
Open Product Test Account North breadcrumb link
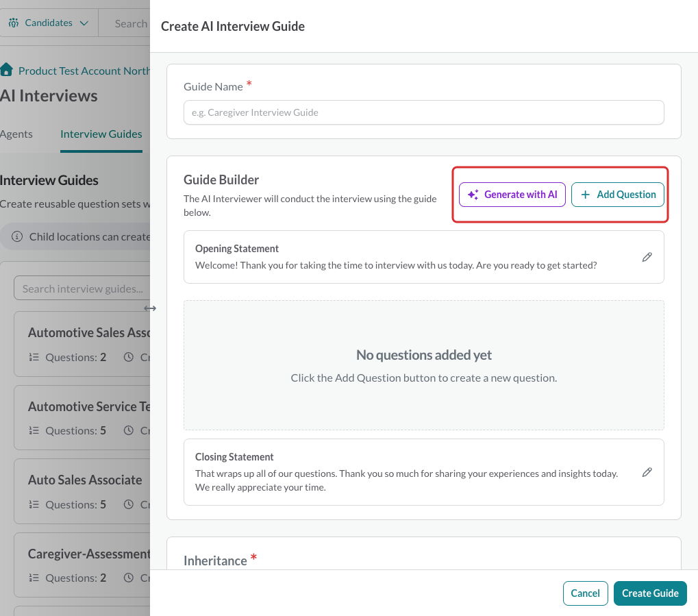click(84, 71)
